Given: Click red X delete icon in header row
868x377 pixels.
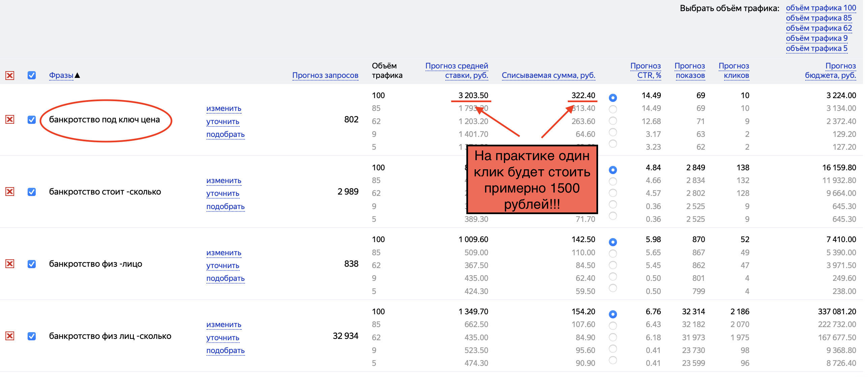Looking at the screenshot, I should [x=10, y=76].
